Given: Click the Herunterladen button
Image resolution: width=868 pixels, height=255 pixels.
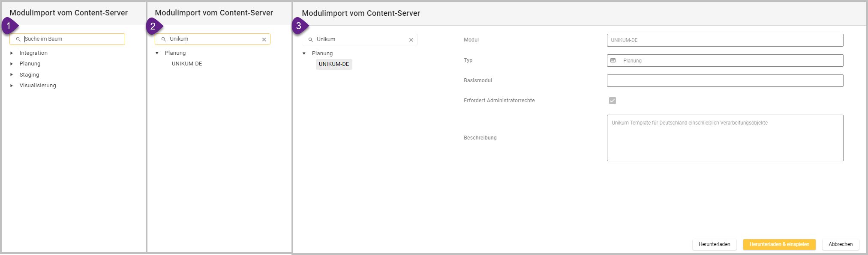Looking at the screenshot, I should [x=714, y=244].
